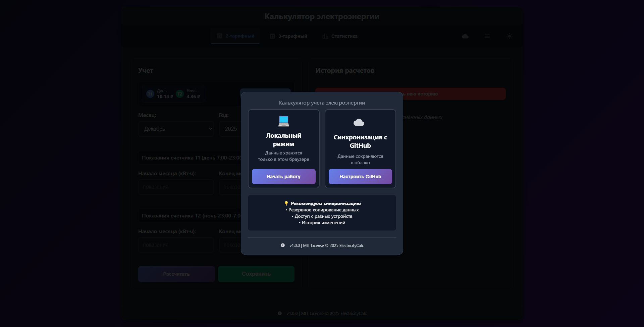Click the text Данные хранятся только в этом браузере
Viewport: 644px width, 327px height.
coord(283,156)
